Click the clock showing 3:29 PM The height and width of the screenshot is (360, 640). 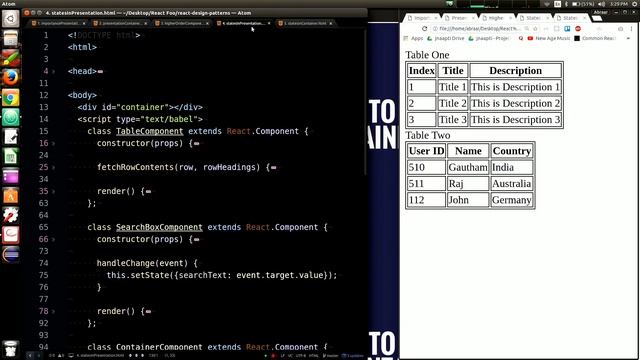click(x=619, y=4)
